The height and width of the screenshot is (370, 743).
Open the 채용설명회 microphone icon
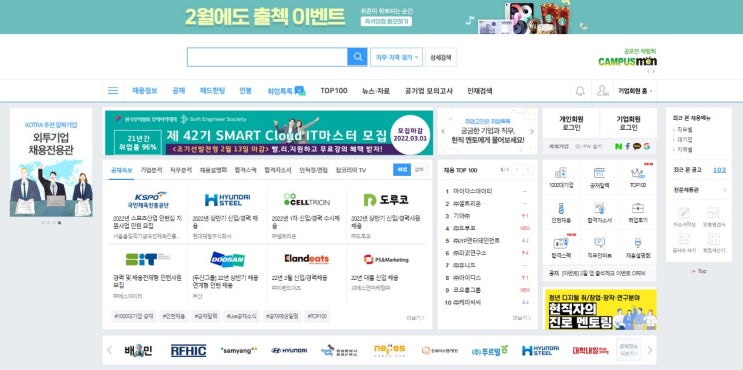click(638, 243)
